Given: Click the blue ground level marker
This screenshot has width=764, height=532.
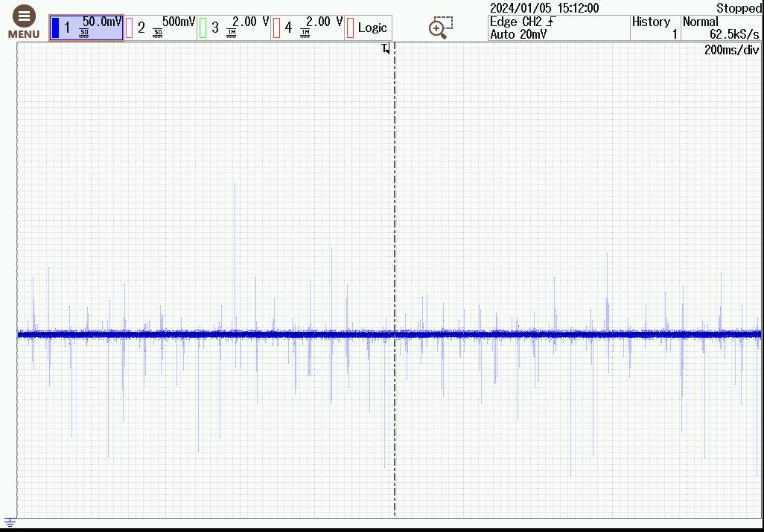Looking at the screenshot, I should 10,522.
